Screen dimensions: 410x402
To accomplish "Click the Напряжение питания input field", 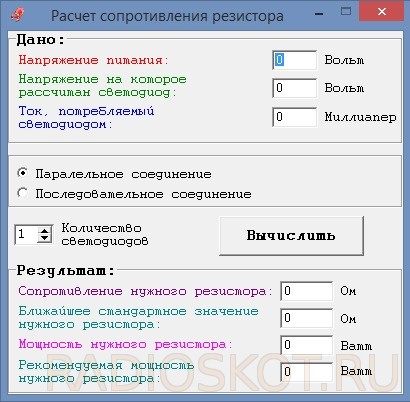I will click(x=294, y=60).
